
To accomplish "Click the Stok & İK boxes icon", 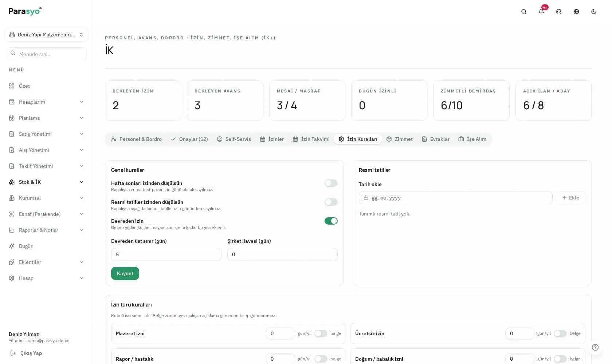I will (x=12, y=182).
